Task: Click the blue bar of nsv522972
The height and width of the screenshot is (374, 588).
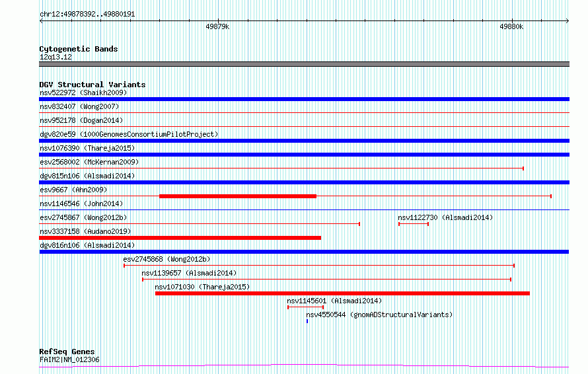Action: (x=304, y=99)
